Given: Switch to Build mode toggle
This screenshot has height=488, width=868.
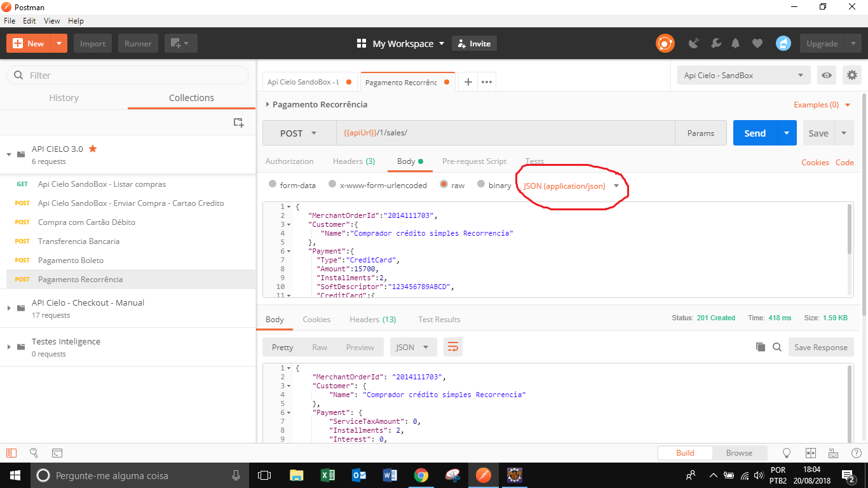Looking at the screenshot, I should pyautogui.click(x=685, y=453).
